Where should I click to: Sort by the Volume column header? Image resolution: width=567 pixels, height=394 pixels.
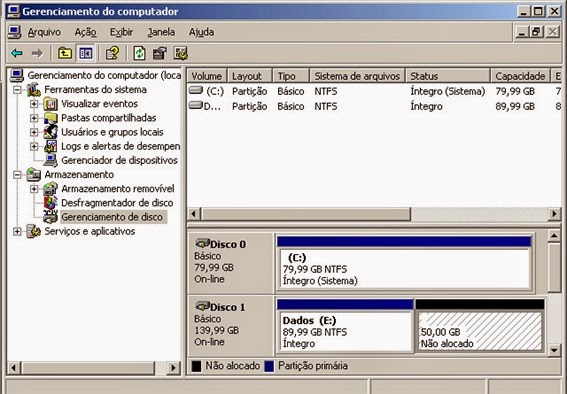[207, 76]
